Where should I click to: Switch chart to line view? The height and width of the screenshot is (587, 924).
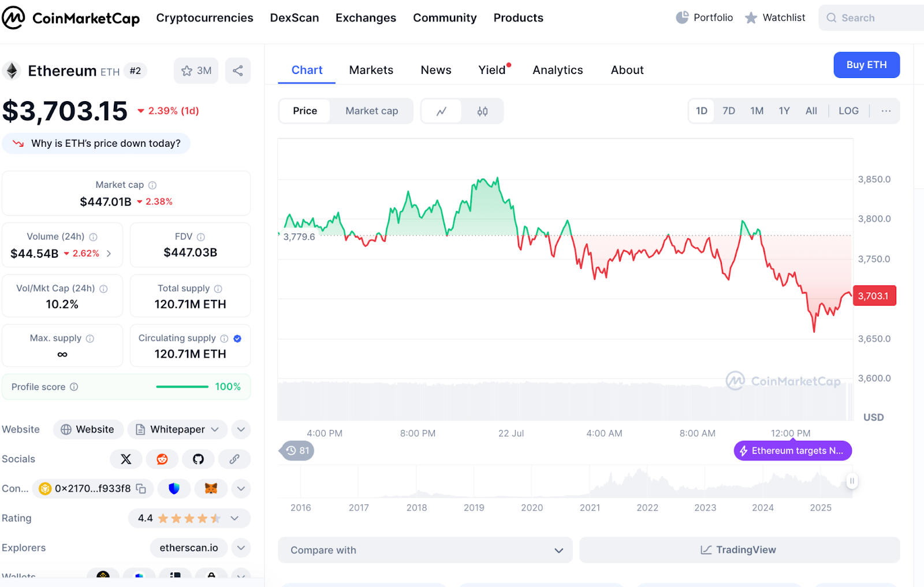[442, 111]
